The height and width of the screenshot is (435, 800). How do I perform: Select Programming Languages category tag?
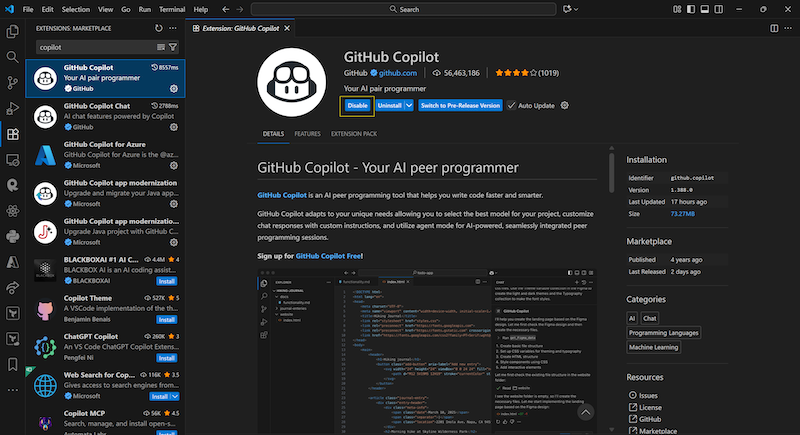point(663,332)
